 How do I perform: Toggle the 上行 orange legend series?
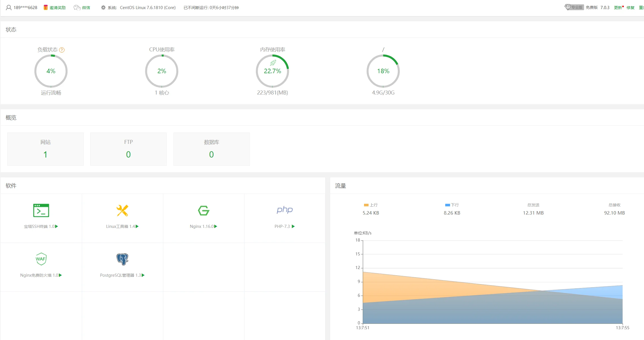coord(371,205)
